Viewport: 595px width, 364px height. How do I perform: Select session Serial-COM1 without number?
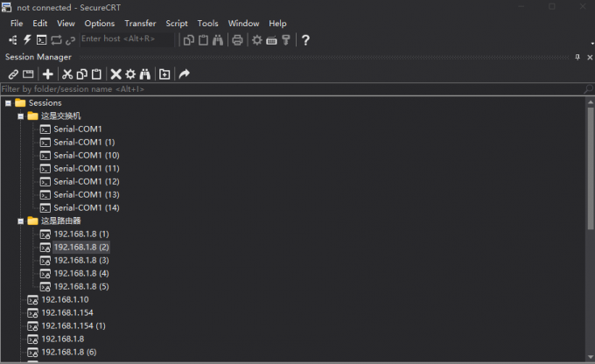pyautogui.click(x=78, y=129)
